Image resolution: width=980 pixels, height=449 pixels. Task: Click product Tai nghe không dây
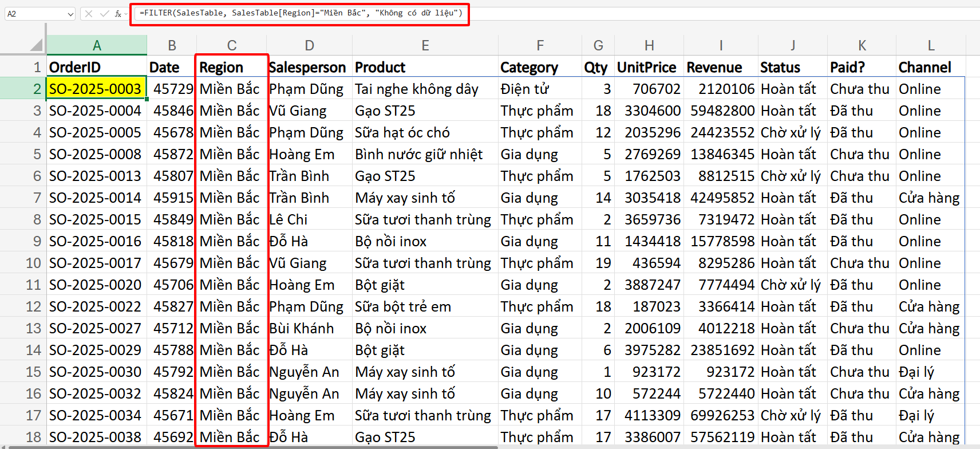coord(425,89)
